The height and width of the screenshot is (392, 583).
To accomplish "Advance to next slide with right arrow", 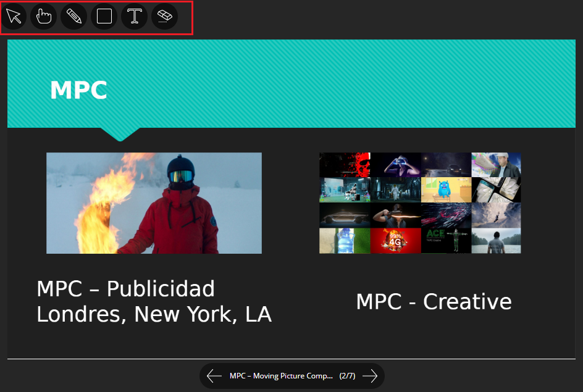I will (370, 376).
